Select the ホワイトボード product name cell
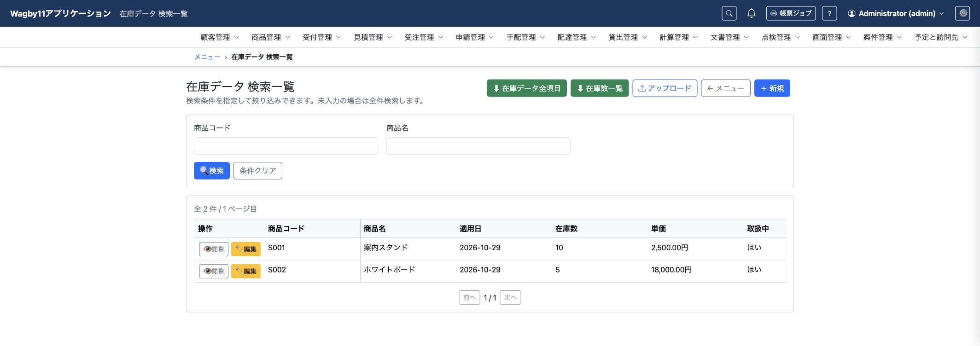 click(390, 270)
